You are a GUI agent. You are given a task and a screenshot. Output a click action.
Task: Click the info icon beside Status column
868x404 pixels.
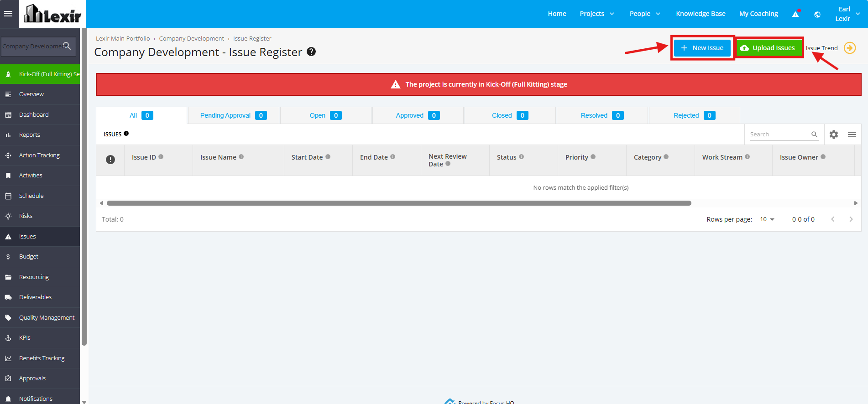pyautogui.click(x=522, y=157)
